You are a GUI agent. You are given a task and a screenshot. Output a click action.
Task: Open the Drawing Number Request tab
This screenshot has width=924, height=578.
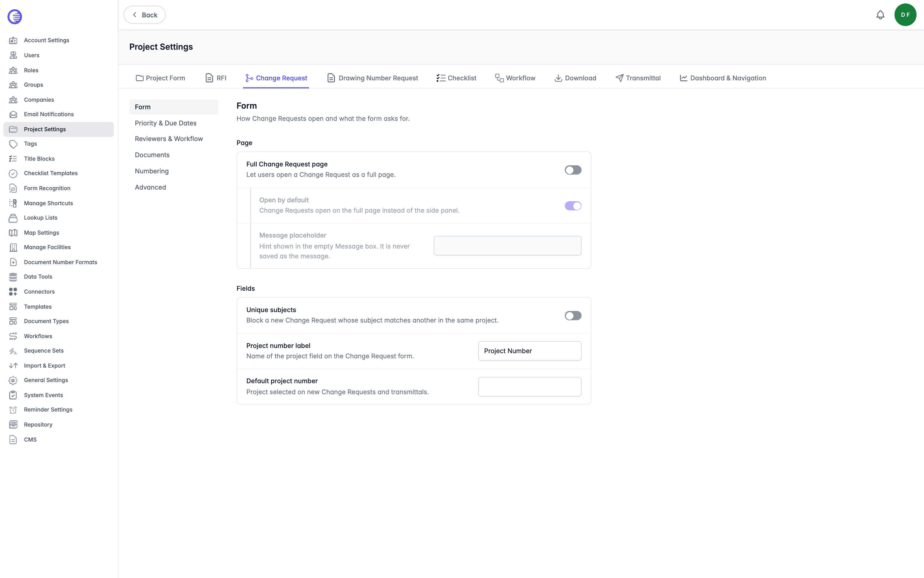click(373, 78)
